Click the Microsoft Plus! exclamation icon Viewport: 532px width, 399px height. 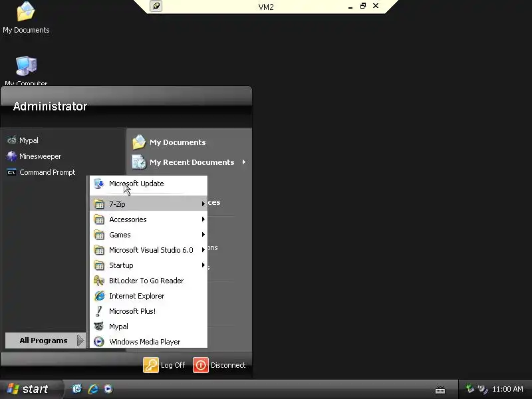(98, 311)
